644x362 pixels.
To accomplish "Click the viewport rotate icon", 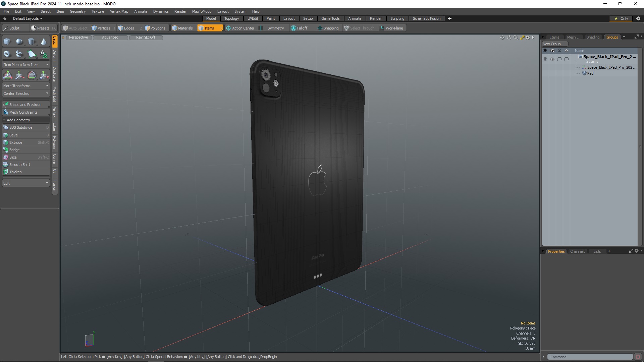I will point(509,38).
